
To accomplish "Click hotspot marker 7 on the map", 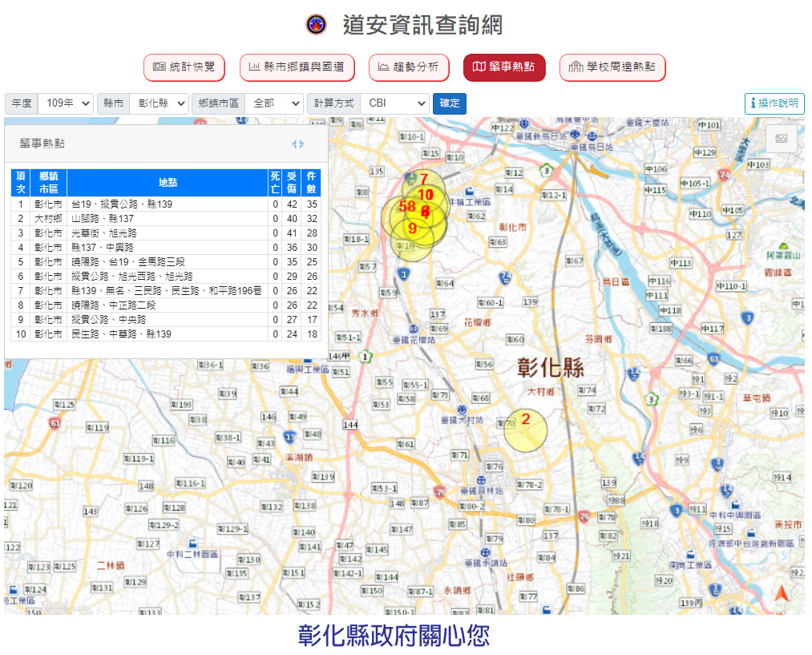I will pos(424,180).
